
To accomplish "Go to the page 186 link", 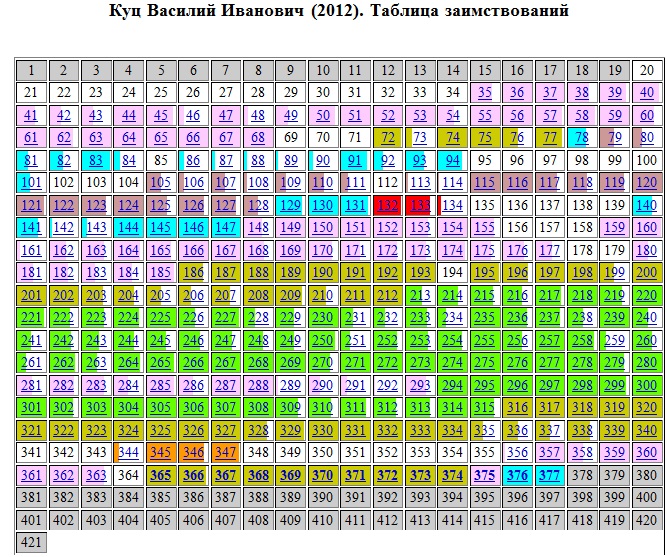I will 193,272.
